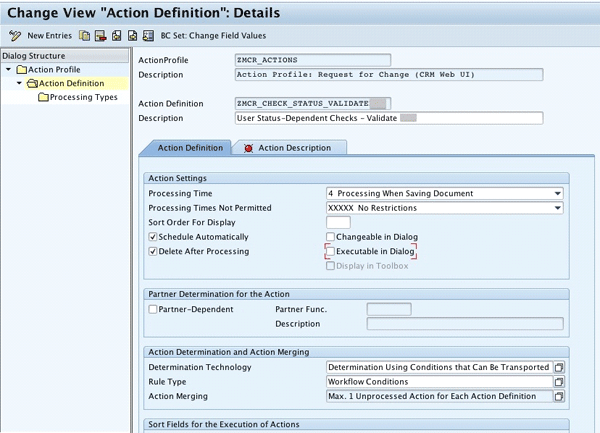600x433 pixels.
Task: Click the Copy As toolbar icon
Action: click(x=85, y=36)
